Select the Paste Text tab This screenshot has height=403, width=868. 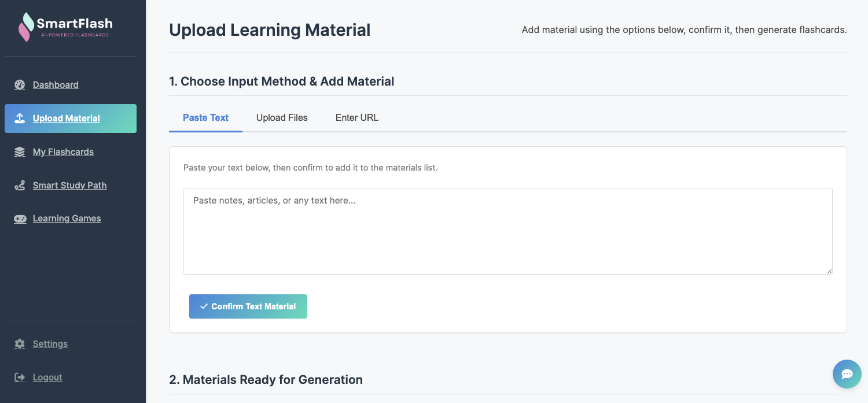pos(205,118)
